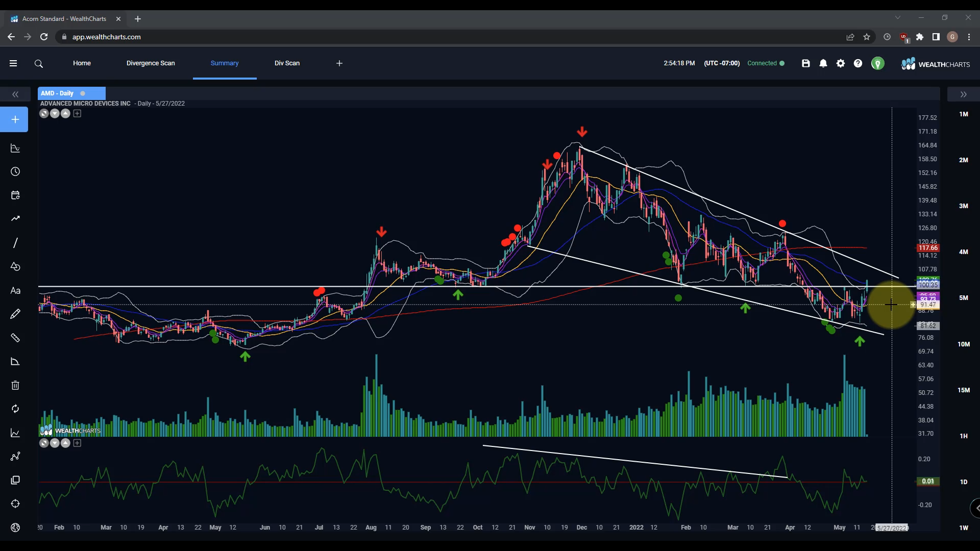Screen dimensions: 980x551
Task: Open a new browser tab
Action: coord(138,19)
